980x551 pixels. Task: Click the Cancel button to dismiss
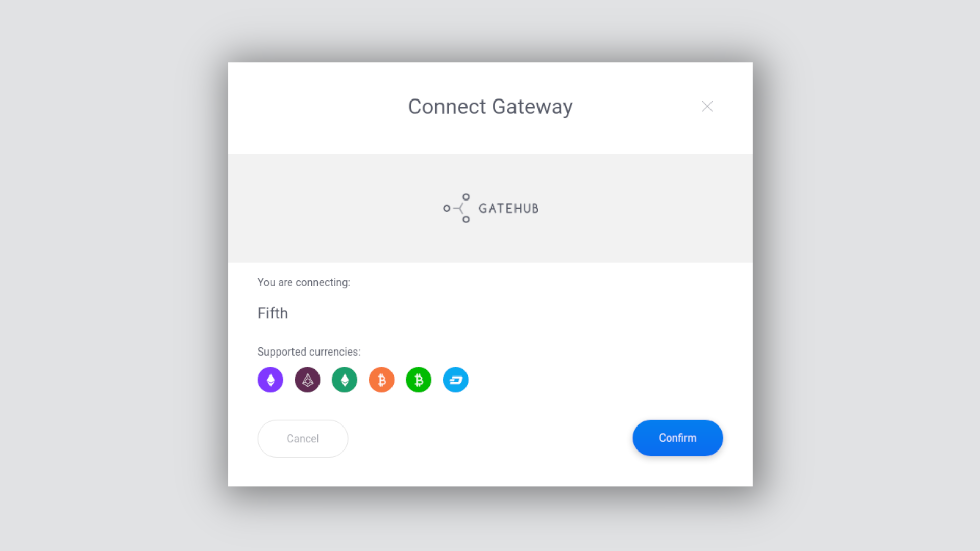[302, 438]
